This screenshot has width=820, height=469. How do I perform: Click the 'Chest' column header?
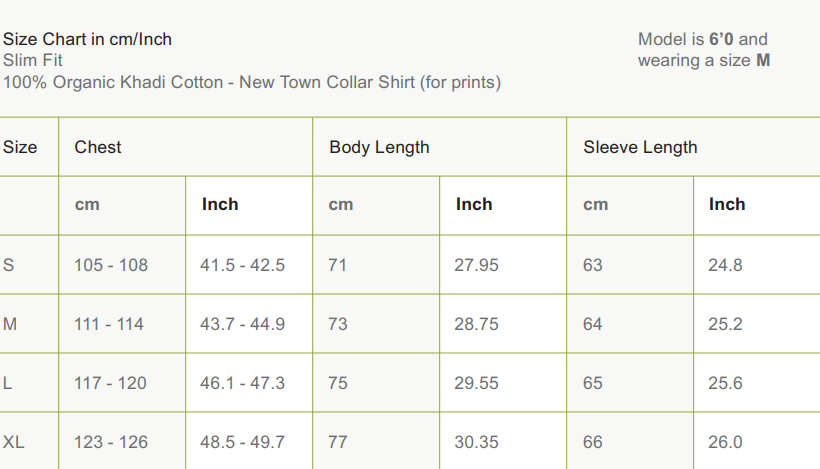pos(98,147)
